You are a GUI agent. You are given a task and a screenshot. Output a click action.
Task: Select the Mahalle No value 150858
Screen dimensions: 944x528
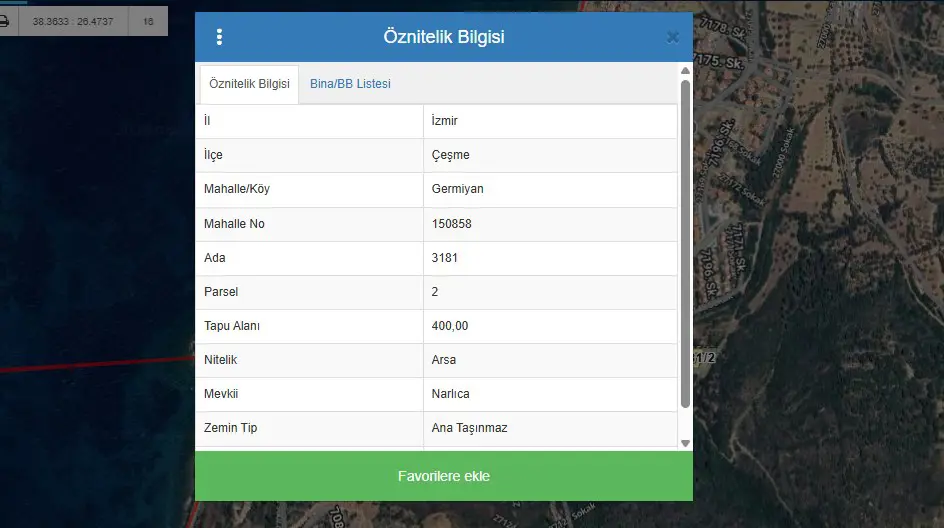pos(550,224)
